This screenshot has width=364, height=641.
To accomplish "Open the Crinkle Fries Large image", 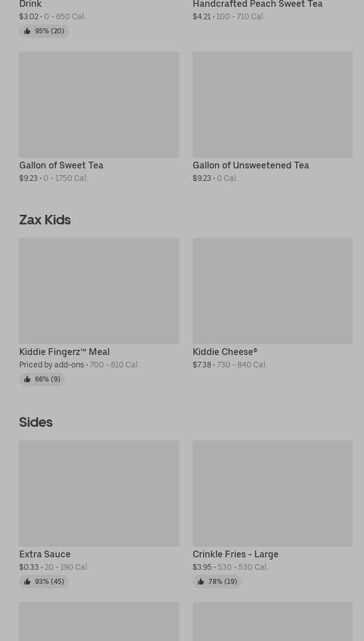I will (x=272, y=493).
